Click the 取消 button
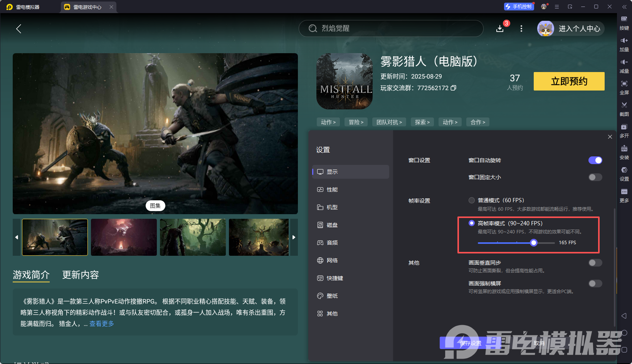The width and height of the screenshot is (632, 364). pos(539,343)
